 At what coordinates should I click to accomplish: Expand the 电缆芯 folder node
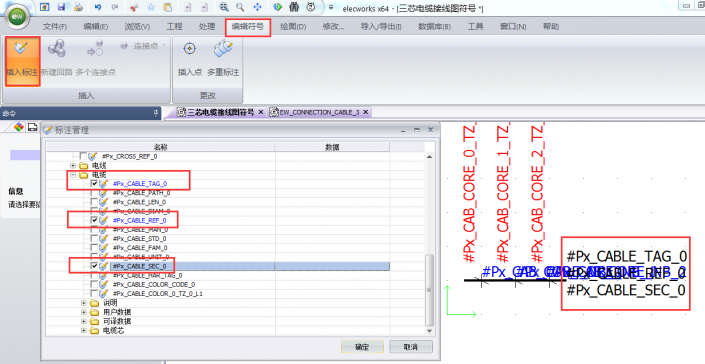tap(84, 331)
